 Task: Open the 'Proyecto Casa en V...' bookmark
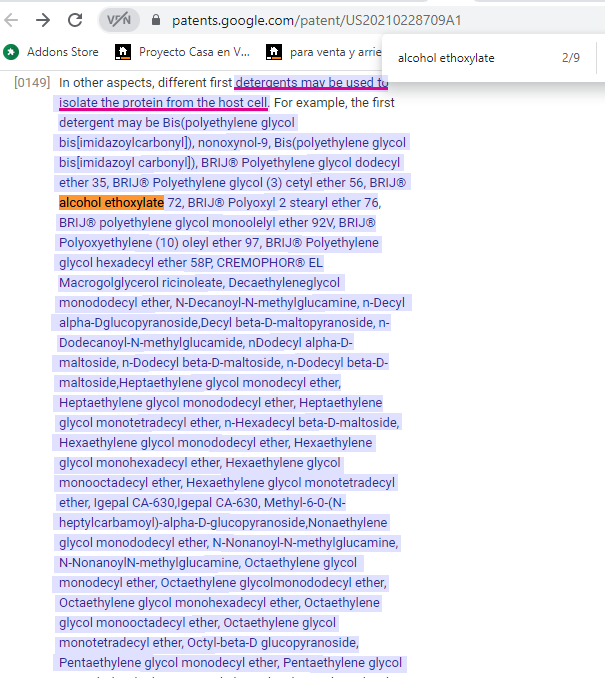coord(194,51)
